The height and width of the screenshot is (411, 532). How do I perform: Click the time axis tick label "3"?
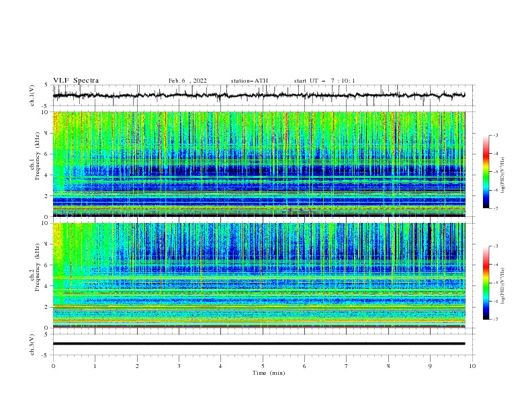click(179, 366)
